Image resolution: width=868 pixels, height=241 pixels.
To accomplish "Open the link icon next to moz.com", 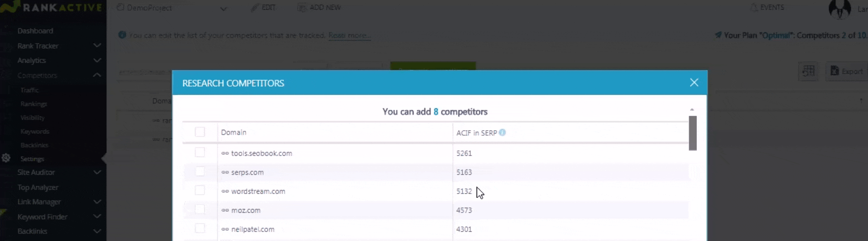I will pyautogui.click(x=225, y=210).
